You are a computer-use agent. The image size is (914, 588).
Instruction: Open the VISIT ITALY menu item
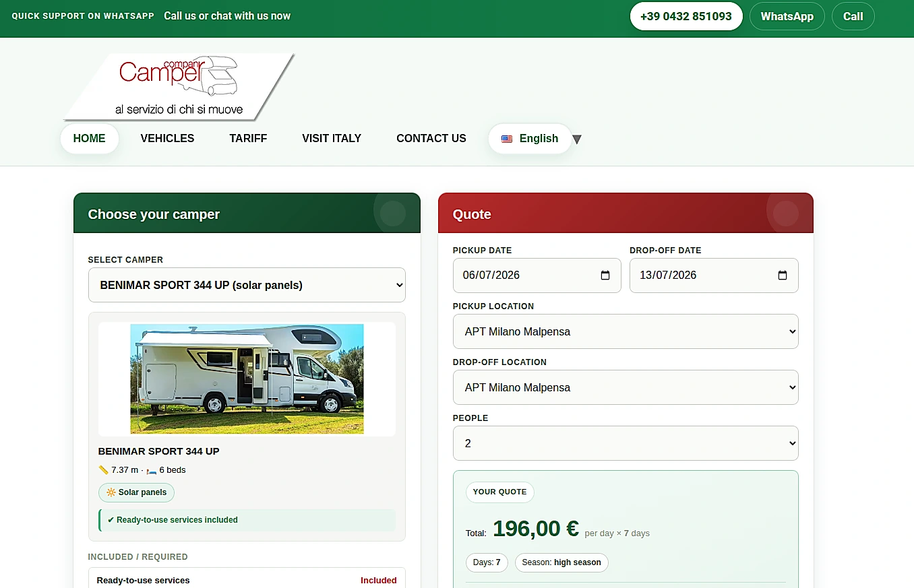[332, 139]
